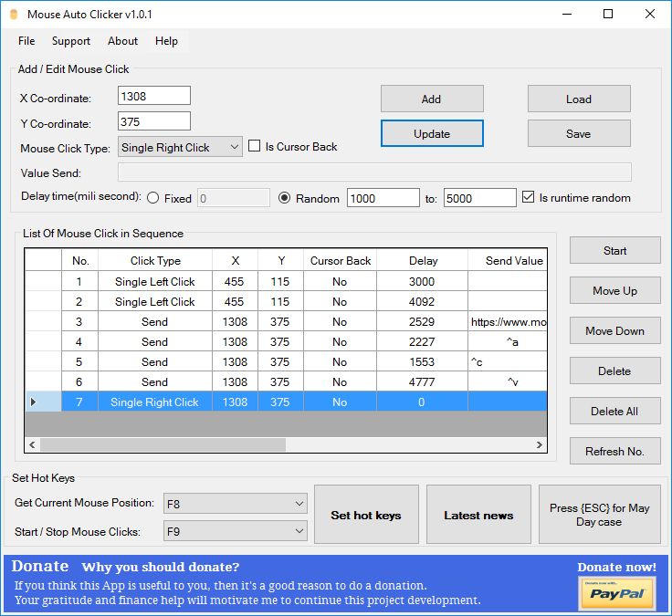Screen dimensions: 672x616
Task: Click the ^v send value in row 6
Action: (x=508, y=381)
